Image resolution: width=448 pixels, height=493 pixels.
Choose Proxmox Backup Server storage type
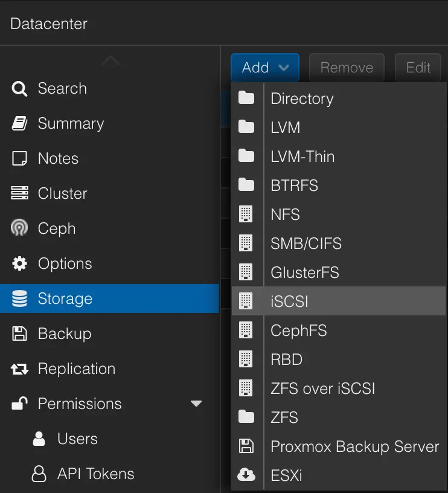pyautogui.click(x=354, y=446)
